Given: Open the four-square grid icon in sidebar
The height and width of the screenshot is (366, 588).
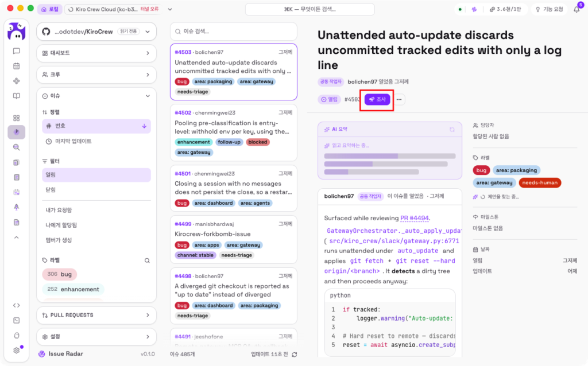Looking at the screenshot, I should (17, 118).
